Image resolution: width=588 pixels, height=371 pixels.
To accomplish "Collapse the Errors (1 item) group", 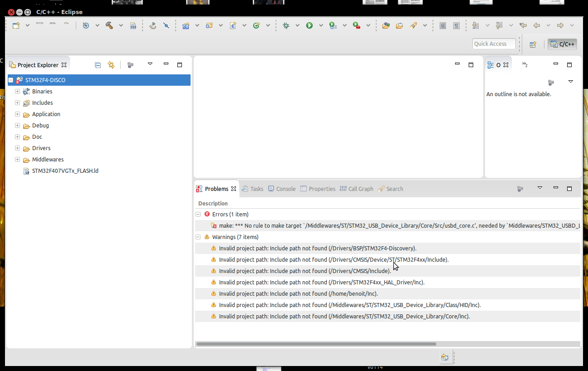I will (198, 214).
